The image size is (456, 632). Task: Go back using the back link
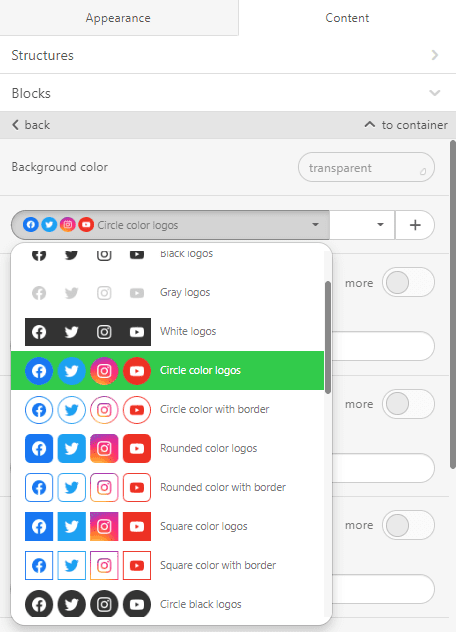(31, 125)
